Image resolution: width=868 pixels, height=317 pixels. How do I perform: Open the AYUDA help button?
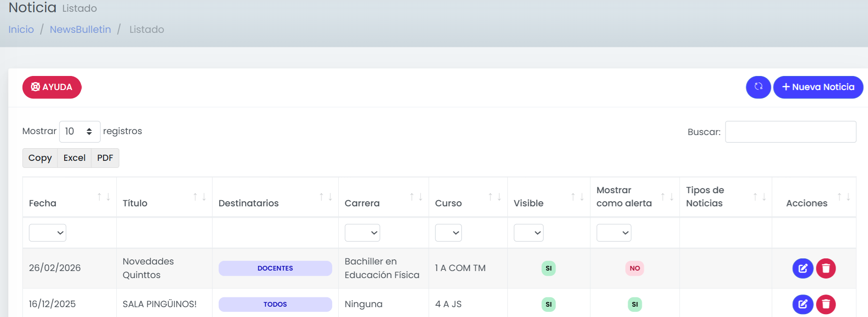[x=52, y=87]
